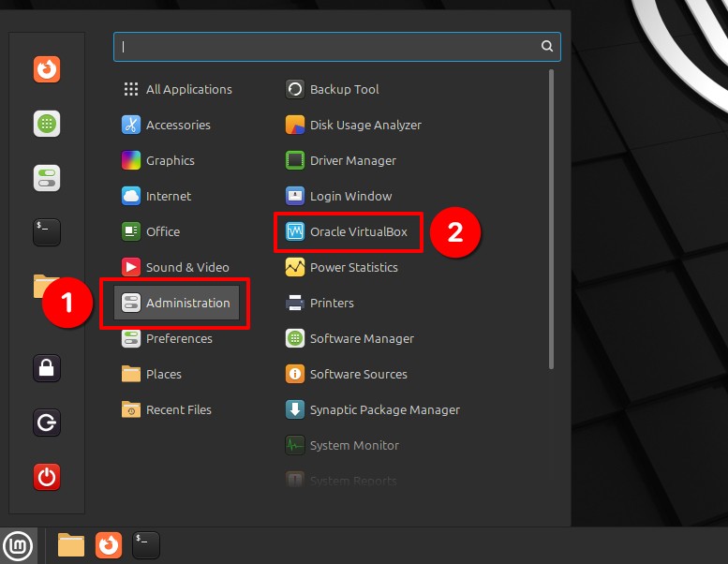Click the menu search field

337,47
